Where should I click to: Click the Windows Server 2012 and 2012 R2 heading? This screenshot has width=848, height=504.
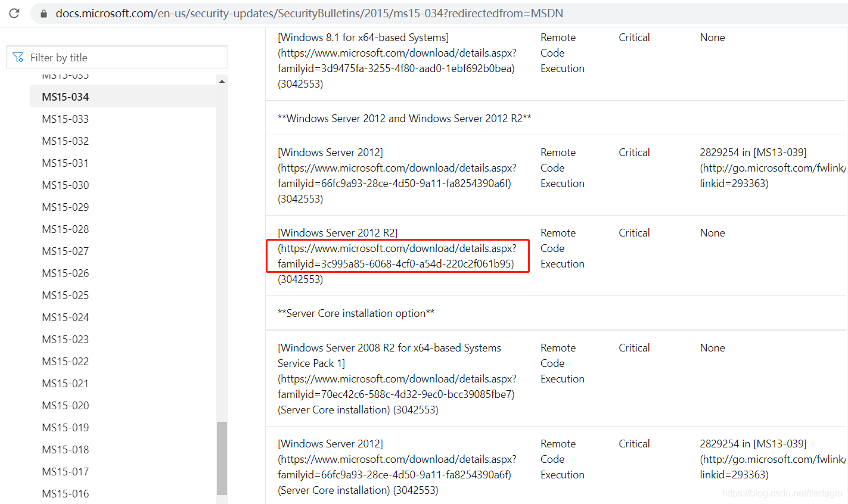tap(404, 118)
